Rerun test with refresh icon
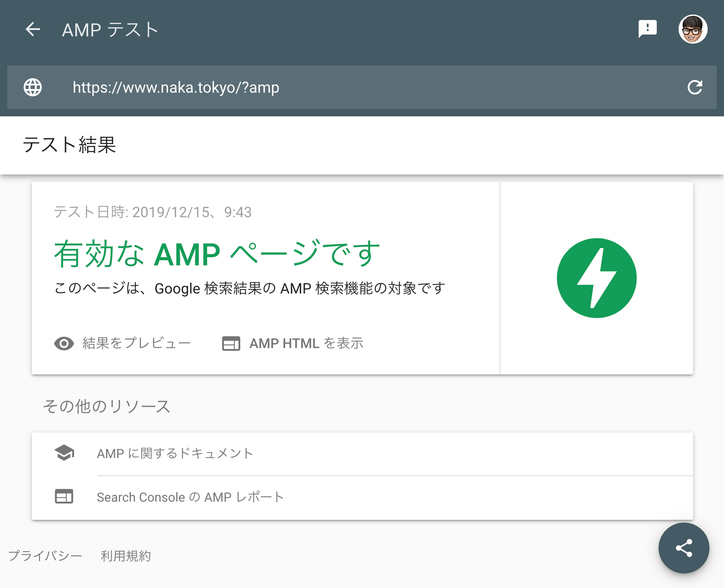724x588 pixels. tap(695, 87)
